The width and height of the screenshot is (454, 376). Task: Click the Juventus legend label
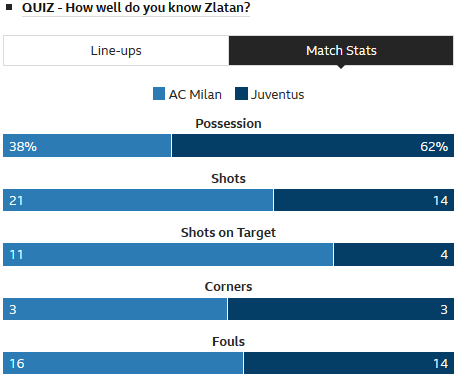pos(278,95)
